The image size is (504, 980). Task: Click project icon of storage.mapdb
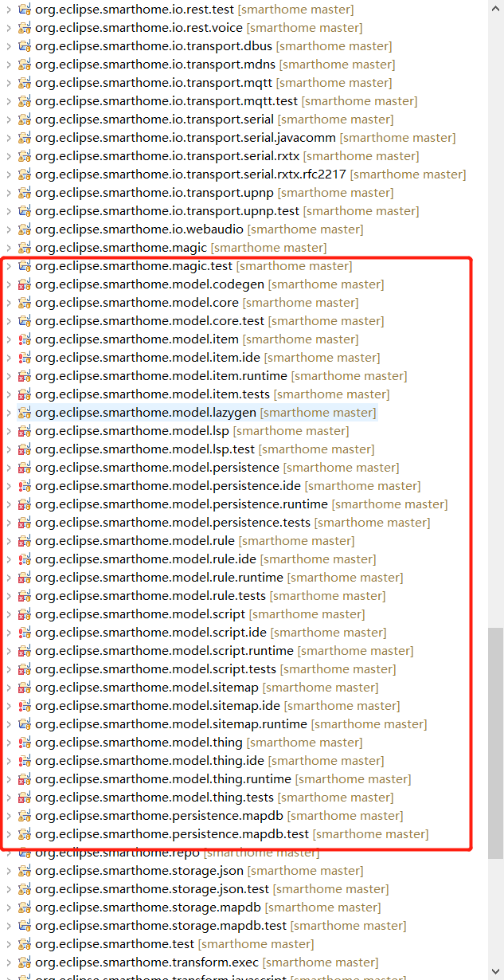pos(25,907)
